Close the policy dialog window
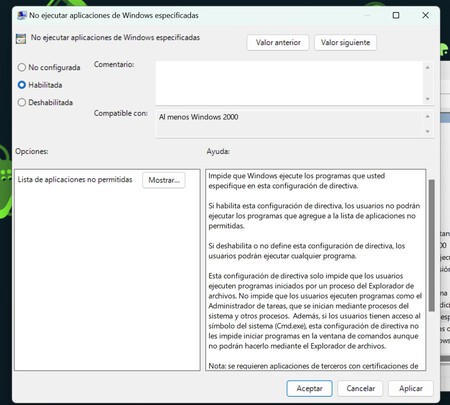450x405 pixels. pos(425,15)
